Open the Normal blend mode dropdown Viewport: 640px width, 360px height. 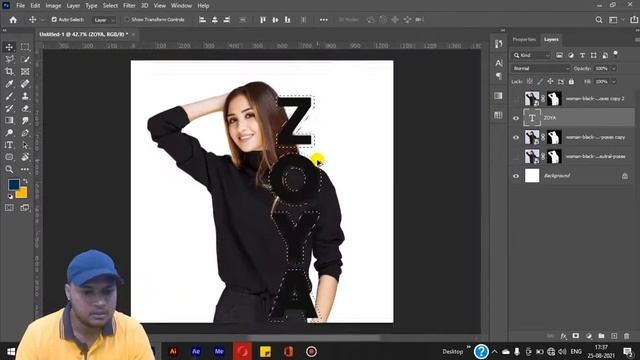click(x=541, y=69)
